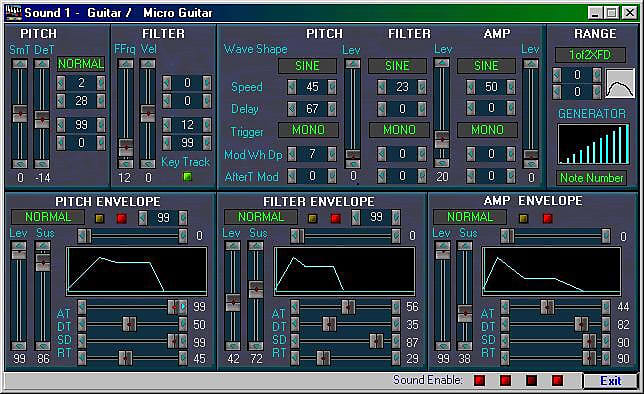Increase the Mod Wh Dp value 7
This screenshot has width=644, height=394.
pos(332,154)
